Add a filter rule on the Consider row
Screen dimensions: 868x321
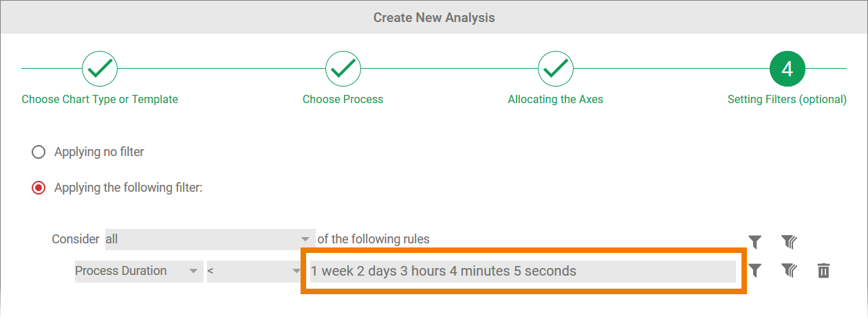pyautogui.click(x=755, y=241)
